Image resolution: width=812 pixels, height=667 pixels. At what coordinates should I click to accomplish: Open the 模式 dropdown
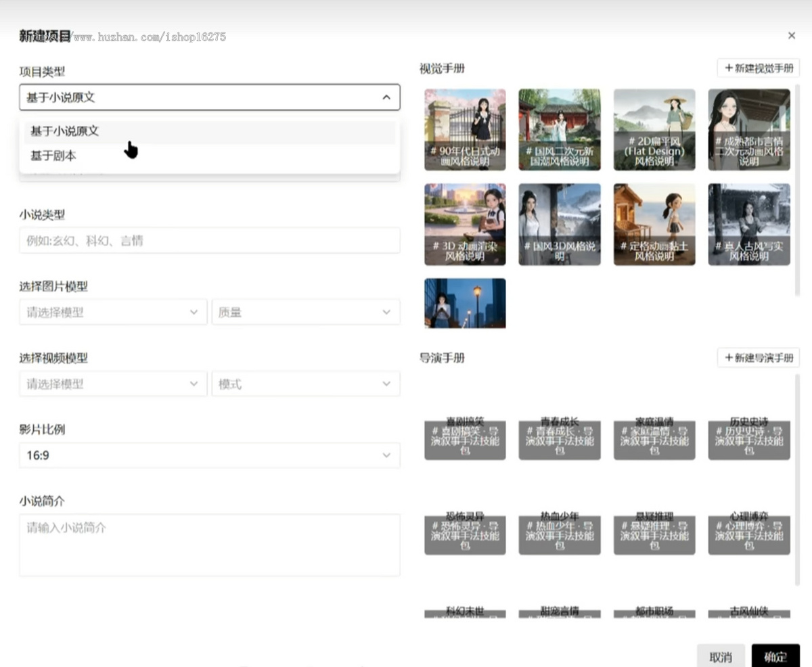(x=306, y=384)
